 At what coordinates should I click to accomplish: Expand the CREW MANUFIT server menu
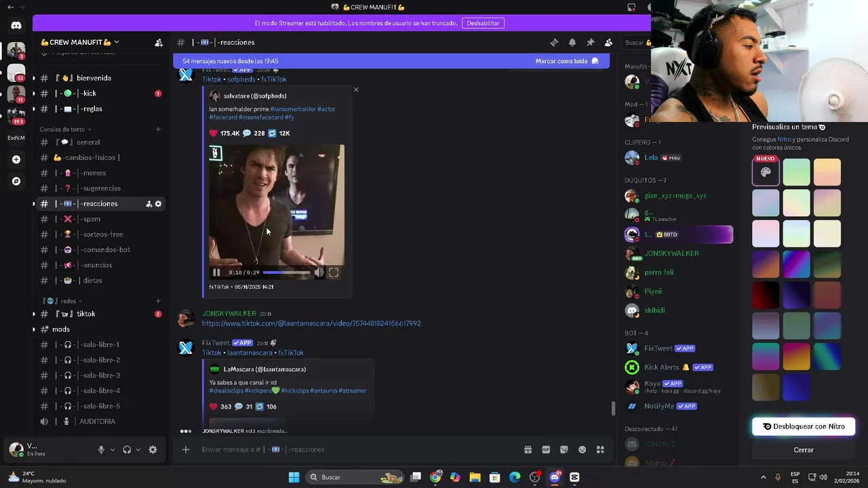[80, 43]
